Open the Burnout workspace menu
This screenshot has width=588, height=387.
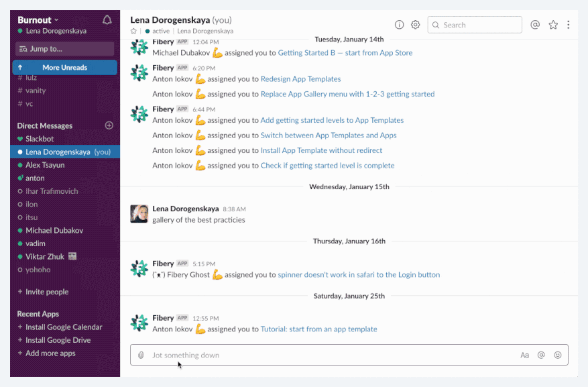[38, 20]
